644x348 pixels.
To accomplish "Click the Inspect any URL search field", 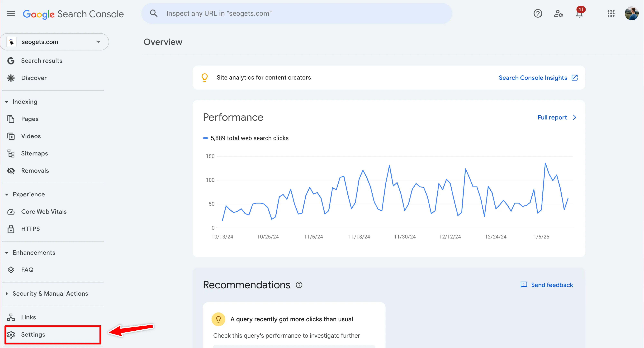I will pyautogui.click(x=296, y=14).
